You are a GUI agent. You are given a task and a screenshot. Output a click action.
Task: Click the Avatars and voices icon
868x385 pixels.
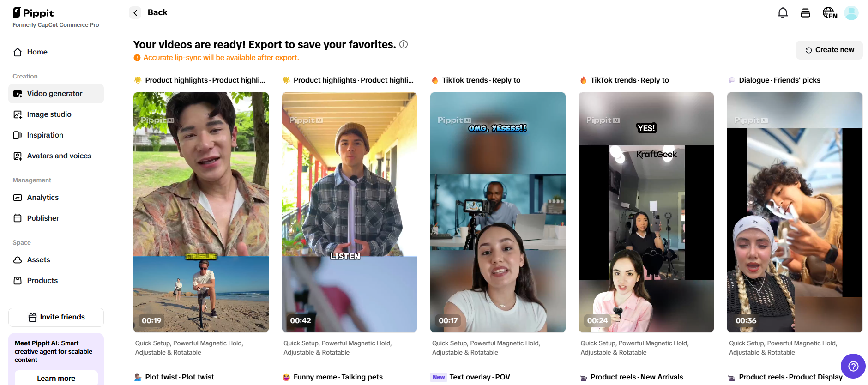tap(18, 156)
